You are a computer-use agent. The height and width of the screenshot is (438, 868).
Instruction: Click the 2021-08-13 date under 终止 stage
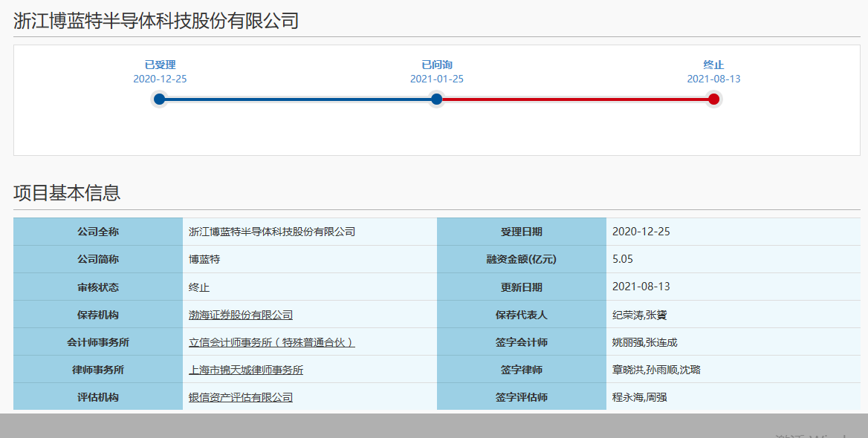click(713, 79)
